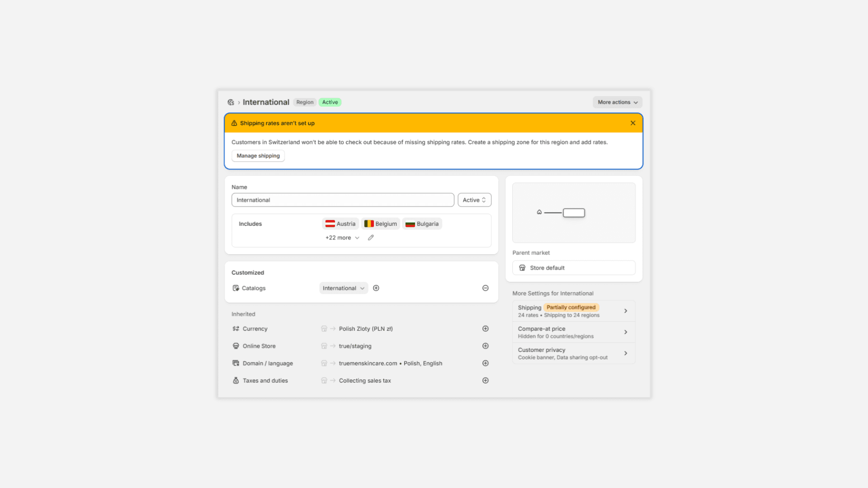
Task: Click the Manage shipping button
Action: tap(258, 156)
